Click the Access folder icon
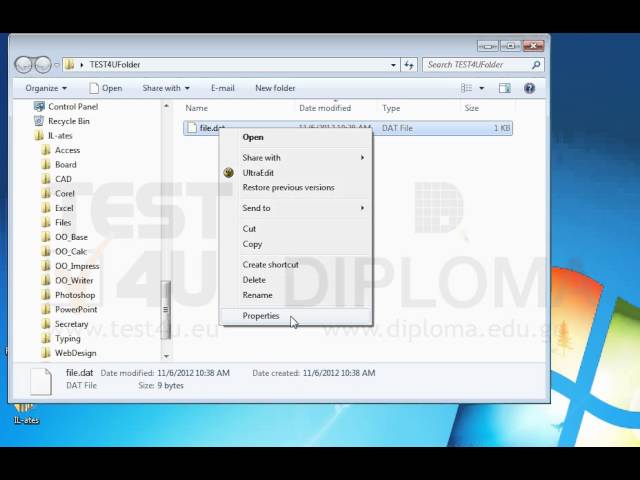Screen dimensions: 640x480 pos(46,150)
